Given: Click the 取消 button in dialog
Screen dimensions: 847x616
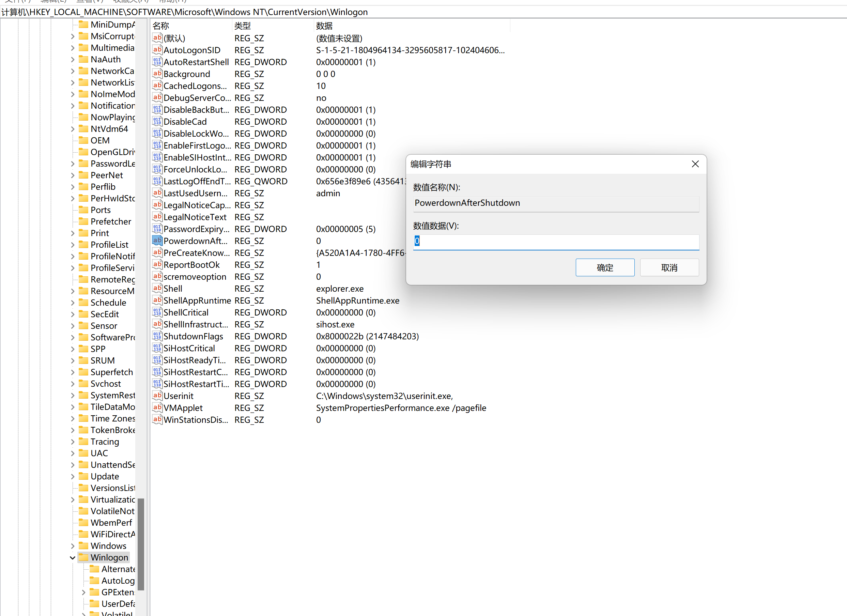Looking at the screenshot, I should click(669, 267).
